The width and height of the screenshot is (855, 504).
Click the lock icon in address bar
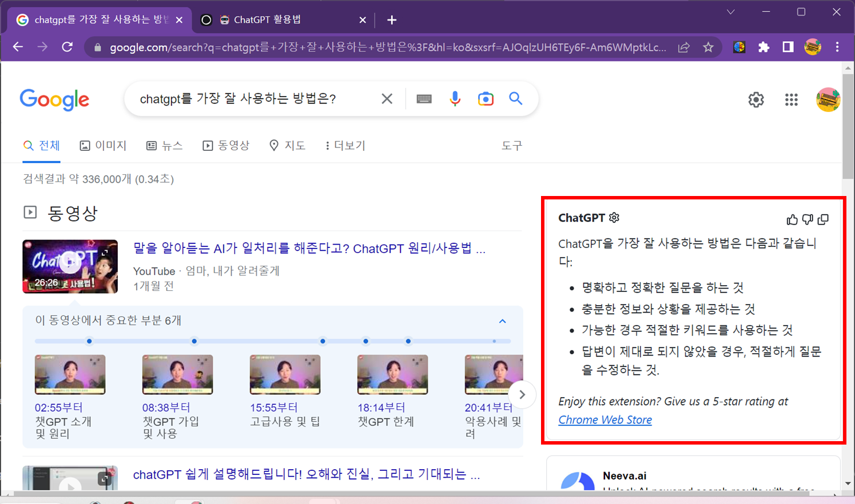point(98,47)
